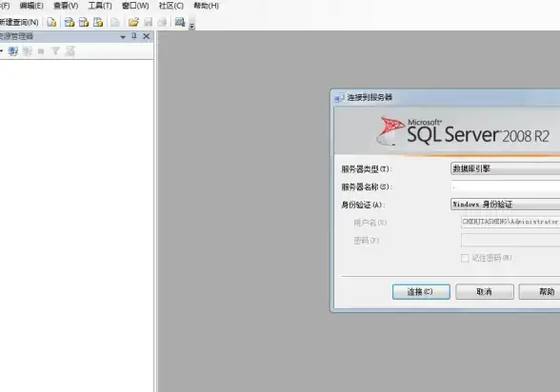Click the 服务器类型(T) label
The height and width of the screenshot is (392, 560).
366,169
